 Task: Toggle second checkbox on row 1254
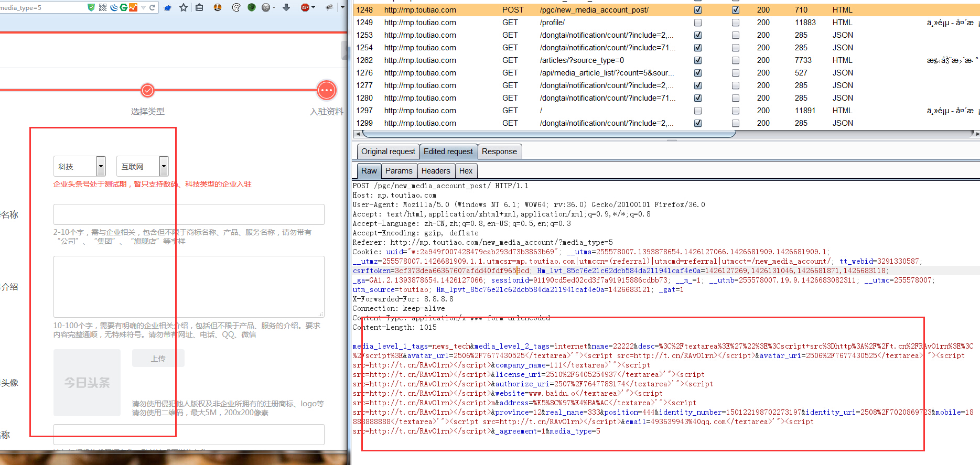click(x=736, y=48)
